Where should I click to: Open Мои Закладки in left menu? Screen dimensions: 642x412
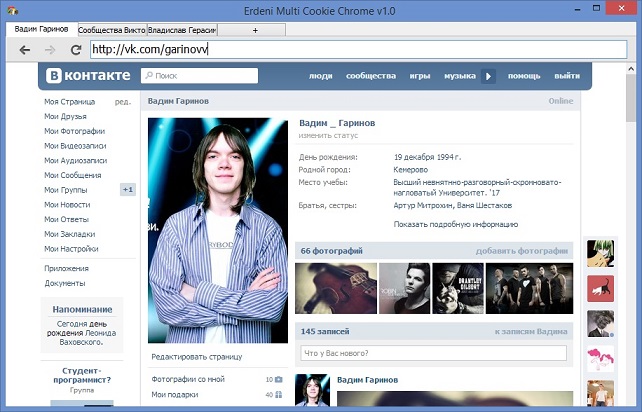[x=70, y=234]
